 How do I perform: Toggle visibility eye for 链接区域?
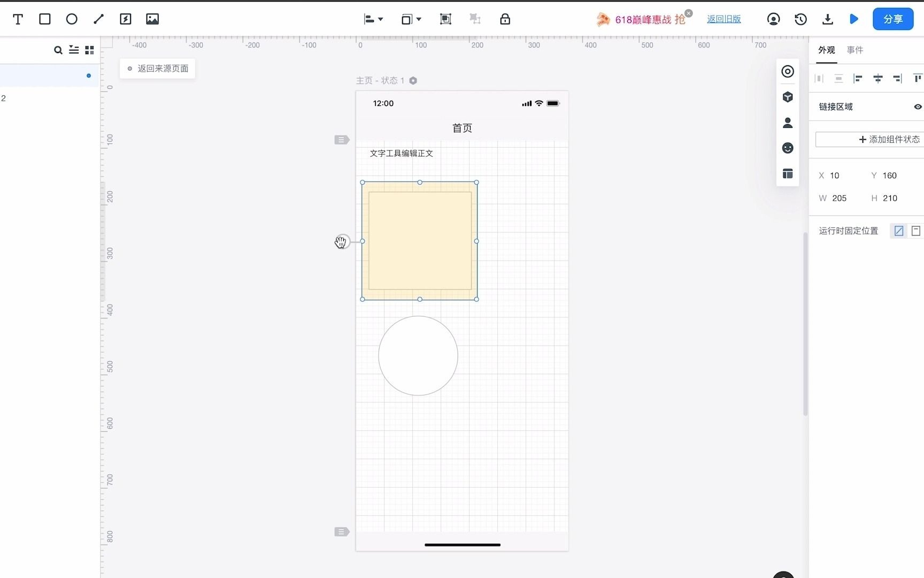918,107
